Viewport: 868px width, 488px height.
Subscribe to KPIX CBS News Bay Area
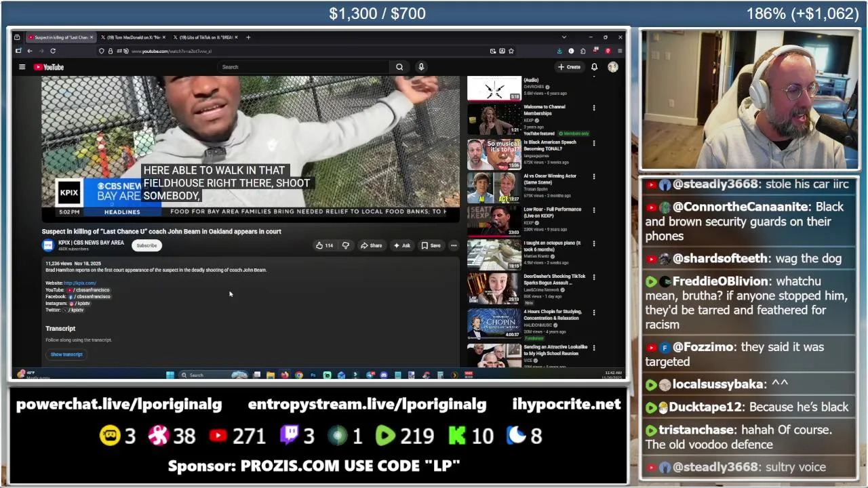[x=146, y=245]
